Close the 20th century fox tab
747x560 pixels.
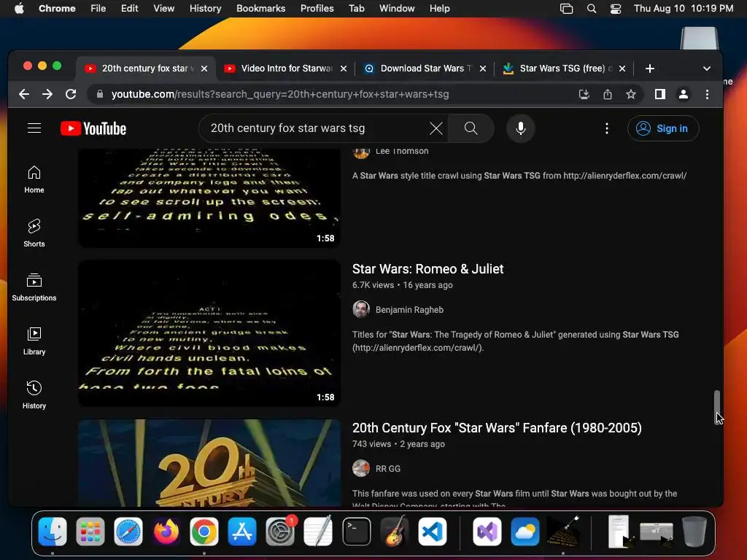(x=204, y=69)
